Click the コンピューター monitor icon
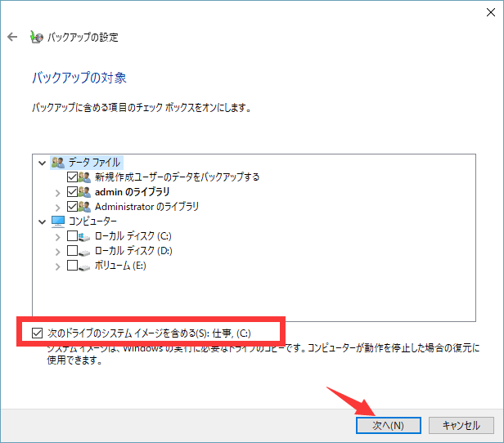Viewport: 504px width, 443px height. [57, 221]
